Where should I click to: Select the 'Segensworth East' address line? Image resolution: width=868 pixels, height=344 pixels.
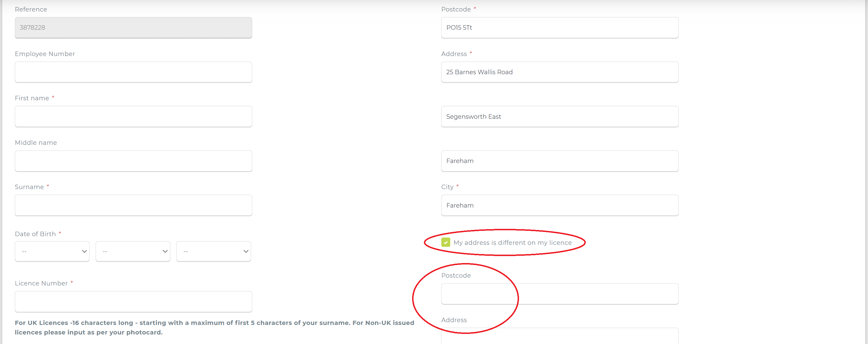tap(560, 117)
